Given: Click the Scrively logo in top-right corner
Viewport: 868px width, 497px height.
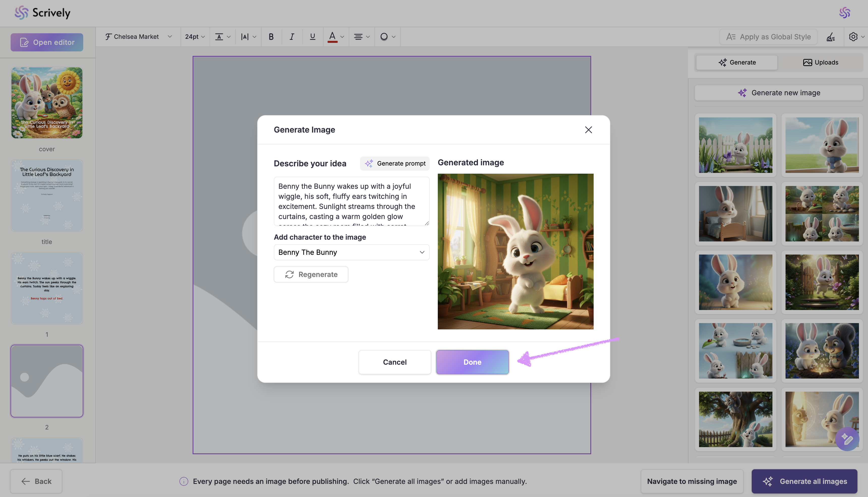Looking at the screenshot, I should tap(845, 13).
